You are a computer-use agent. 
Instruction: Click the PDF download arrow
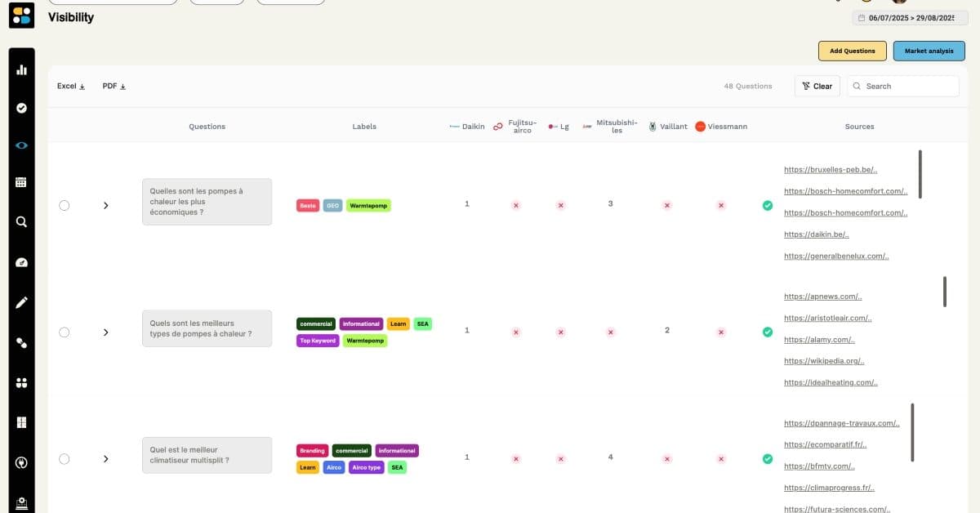point(122,87)
